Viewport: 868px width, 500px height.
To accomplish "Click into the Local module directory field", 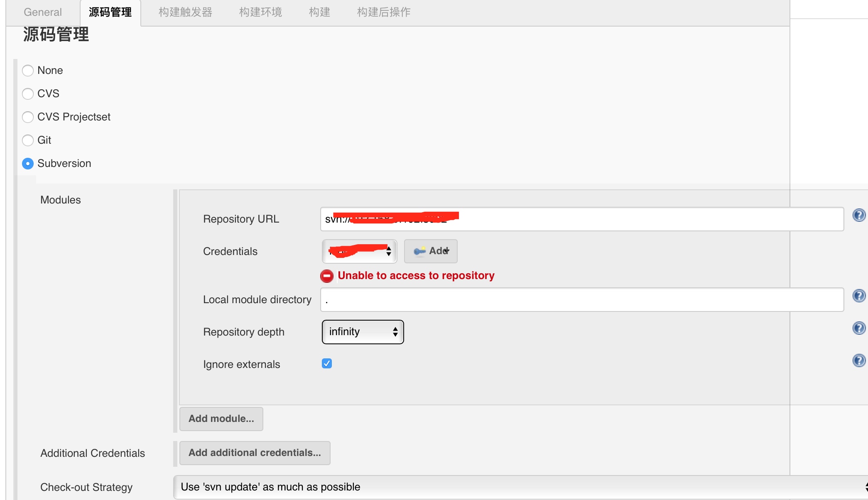I will [x=581, y=300].
